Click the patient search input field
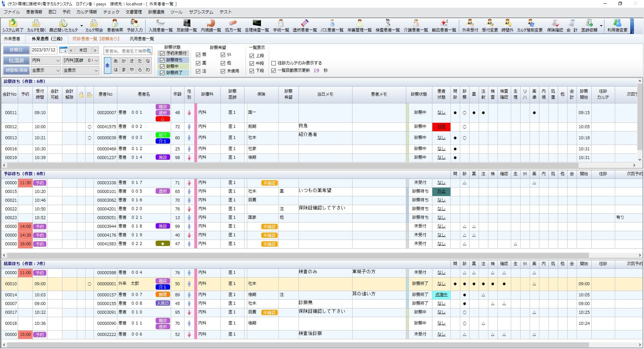The width and height of the screenshot is (644, 349). (125, 51)
